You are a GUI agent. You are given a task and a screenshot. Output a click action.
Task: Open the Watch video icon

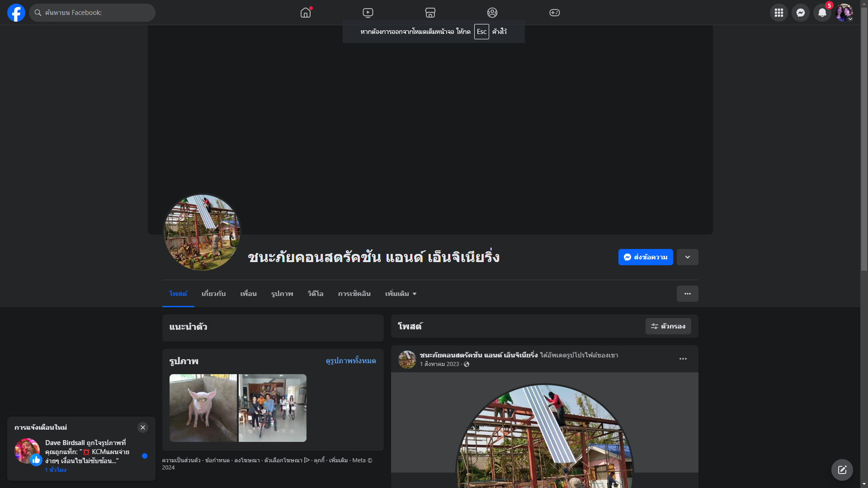[x=368, y=13]
